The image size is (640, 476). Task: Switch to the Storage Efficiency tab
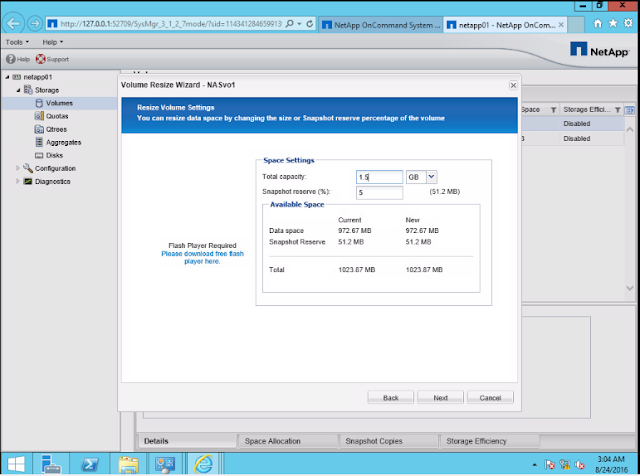click(x=490, y=441)
